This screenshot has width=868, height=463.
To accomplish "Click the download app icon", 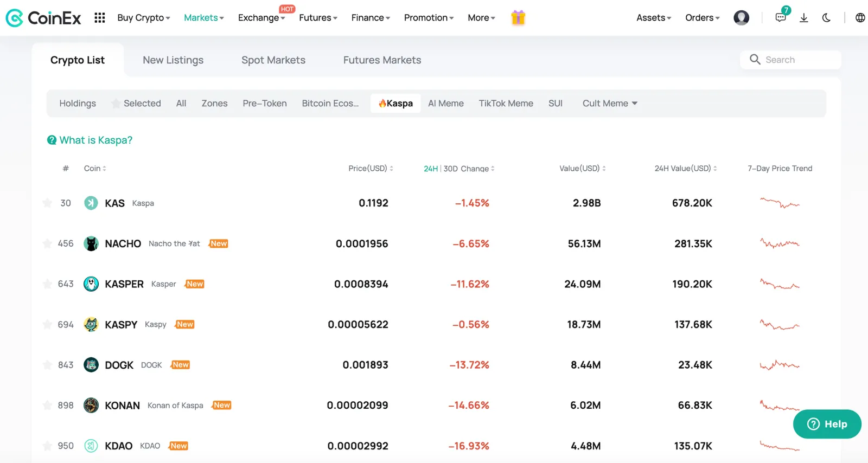I will point(804,18).
